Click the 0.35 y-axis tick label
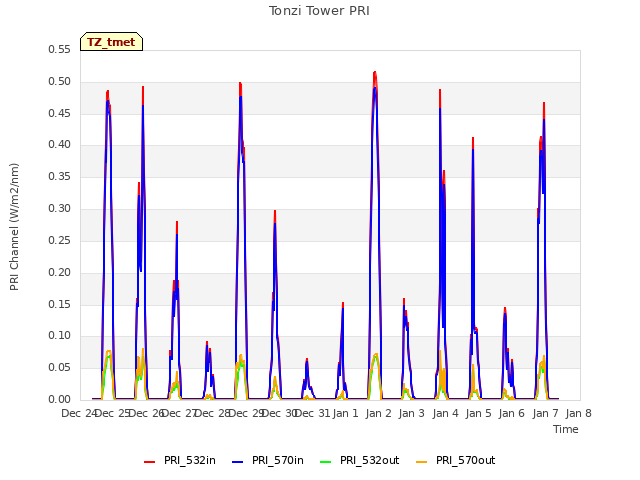 coord(59,176)
